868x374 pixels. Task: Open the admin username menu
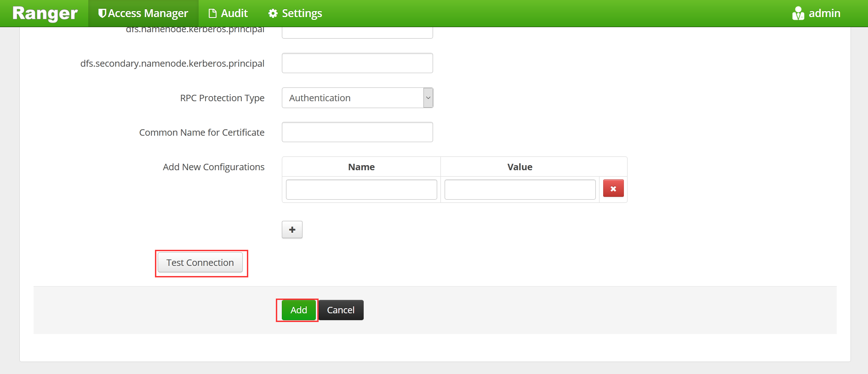tap(824, 13)
